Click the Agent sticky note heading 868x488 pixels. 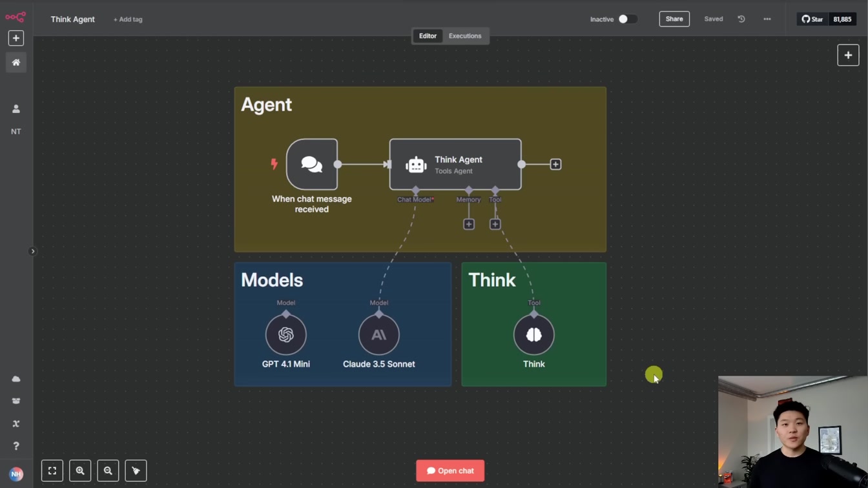coord(266,105)
